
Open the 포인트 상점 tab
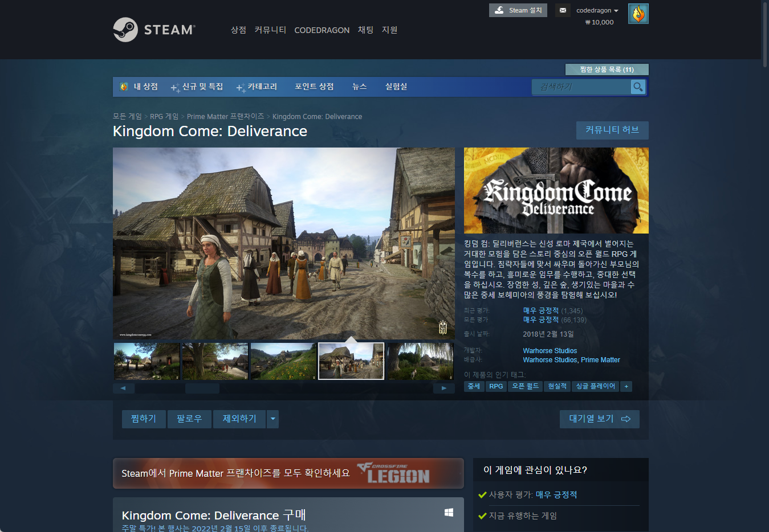click(x=314, y=87)
